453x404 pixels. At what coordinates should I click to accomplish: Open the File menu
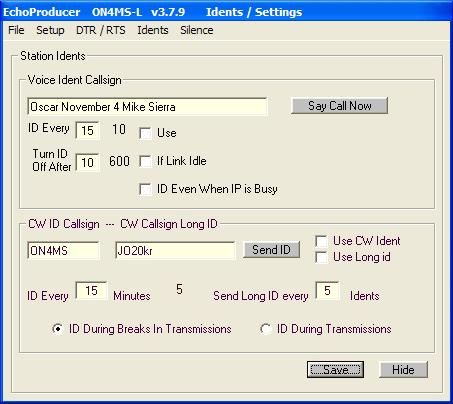click(x=16, y=30)
